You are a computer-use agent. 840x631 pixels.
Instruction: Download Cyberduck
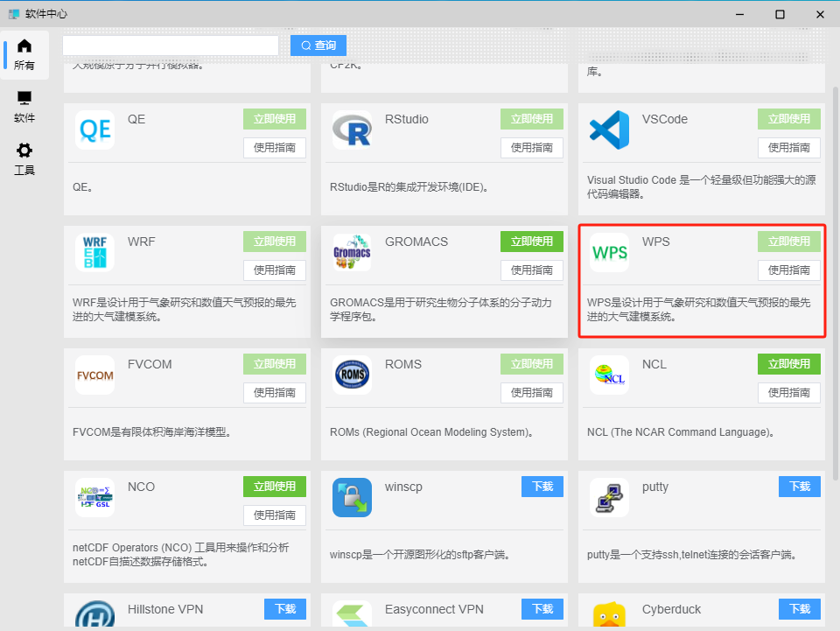[799, 610]
